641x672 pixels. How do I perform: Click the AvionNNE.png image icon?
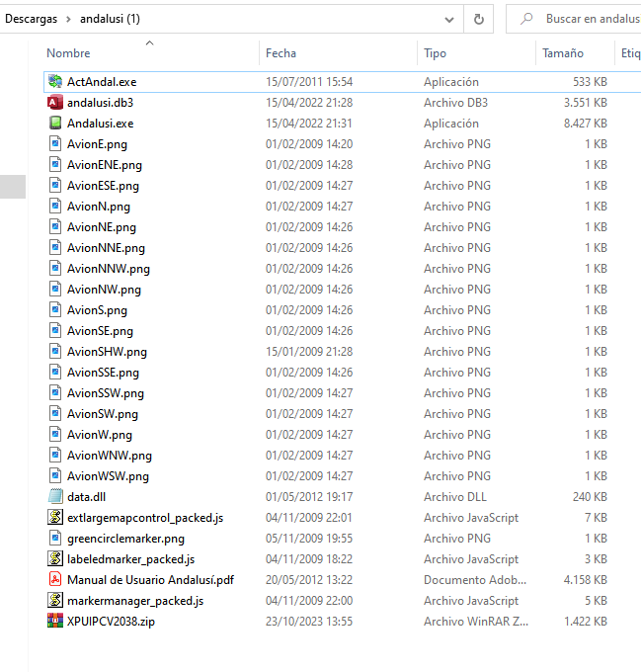point(54,248)
